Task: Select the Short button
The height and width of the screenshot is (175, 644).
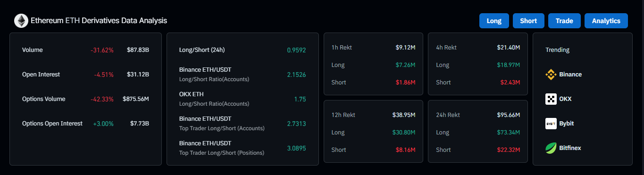Action: tap(528, 21)
